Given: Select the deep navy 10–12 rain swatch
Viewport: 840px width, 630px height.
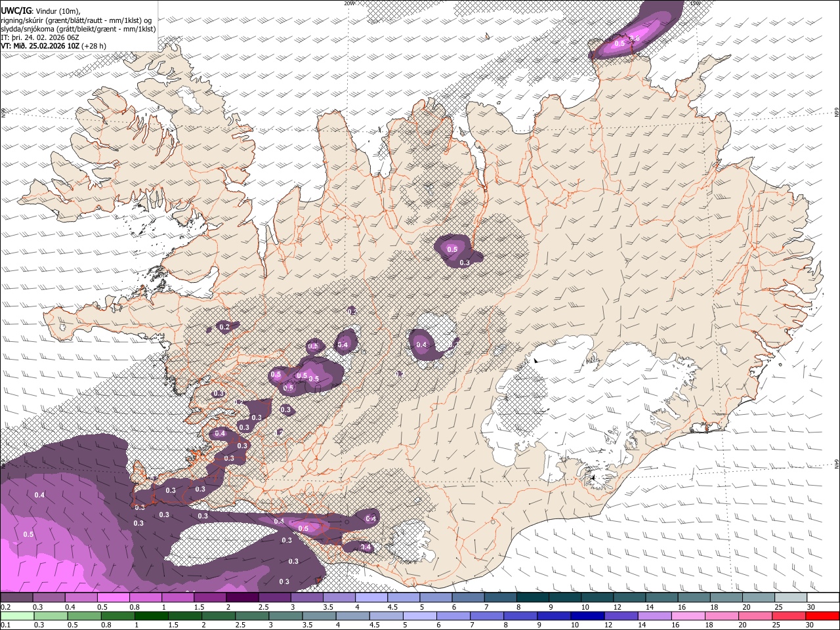Looking at the screenshot, I should click(x=588, y=616).
